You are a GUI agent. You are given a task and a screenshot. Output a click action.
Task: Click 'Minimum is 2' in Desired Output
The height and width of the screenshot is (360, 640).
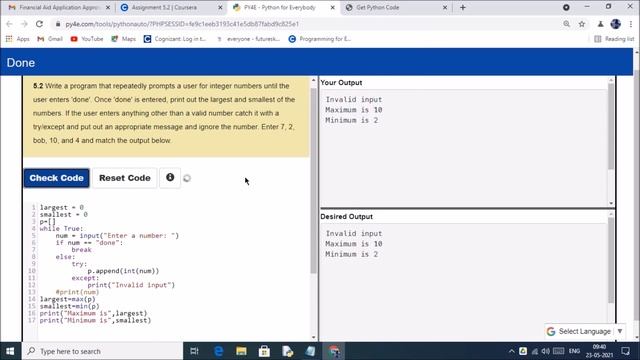[352, 254]
